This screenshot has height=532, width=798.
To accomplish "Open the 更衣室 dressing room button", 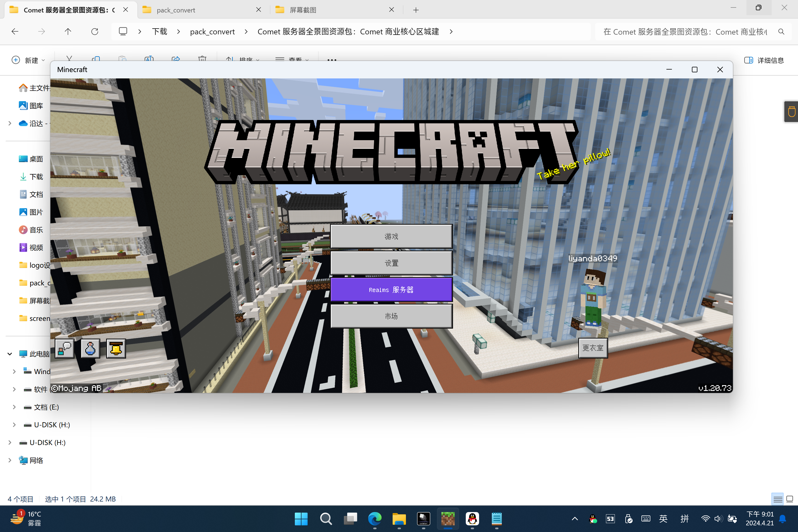I will click(x=593, y=348).
